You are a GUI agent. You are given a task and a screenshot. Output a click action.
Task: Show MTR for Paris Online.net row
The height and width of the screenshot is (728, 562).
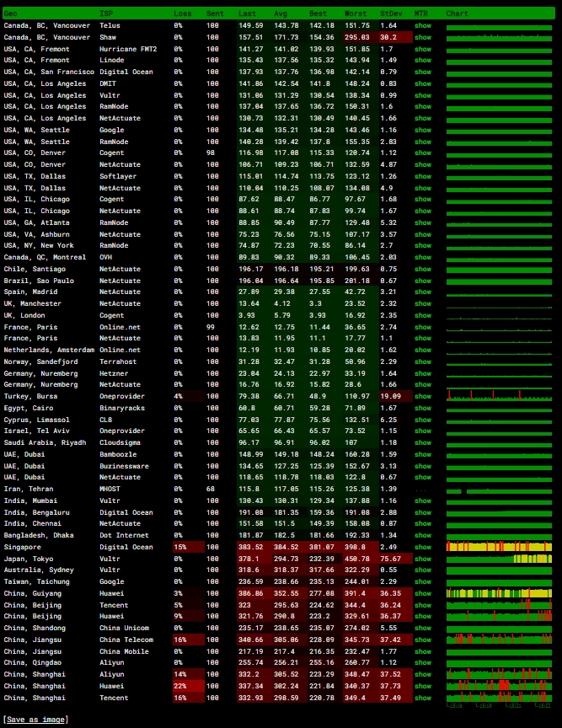[x=423, y=327]
